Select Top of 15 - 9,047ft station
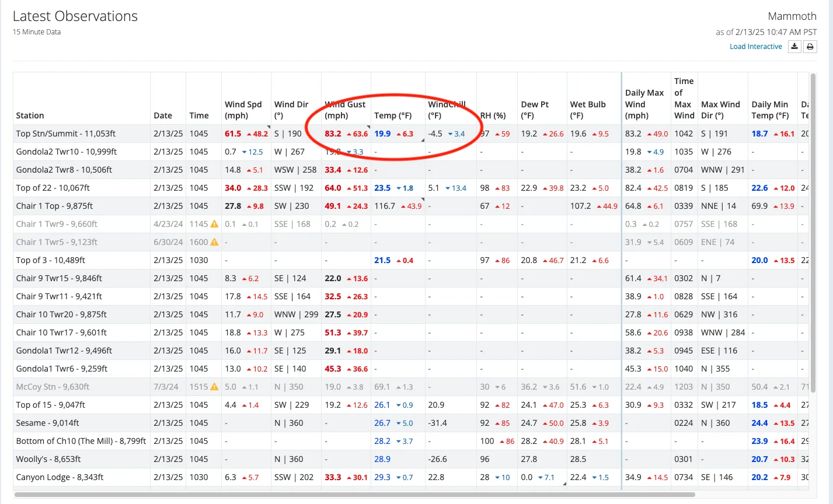This screenshot has height=504, width=833. 51,405
